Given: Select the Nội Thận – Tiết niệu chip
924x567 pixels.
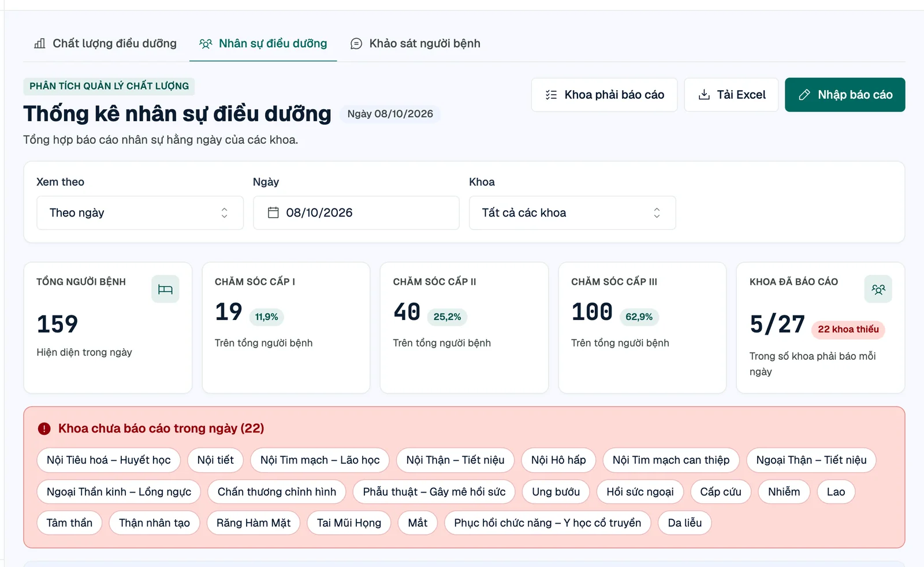Looking at the screenshot, I should point(455,460).
